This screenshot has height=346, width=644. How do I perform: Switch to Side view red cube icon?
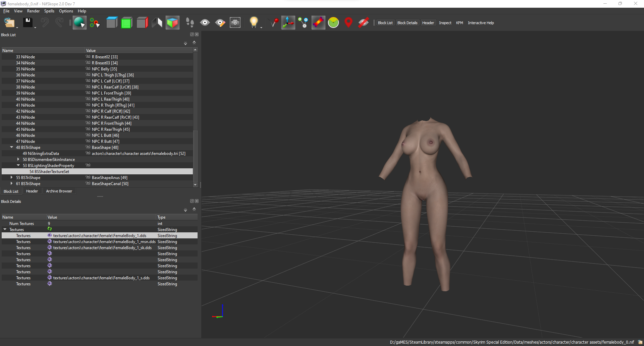[142, 23]
